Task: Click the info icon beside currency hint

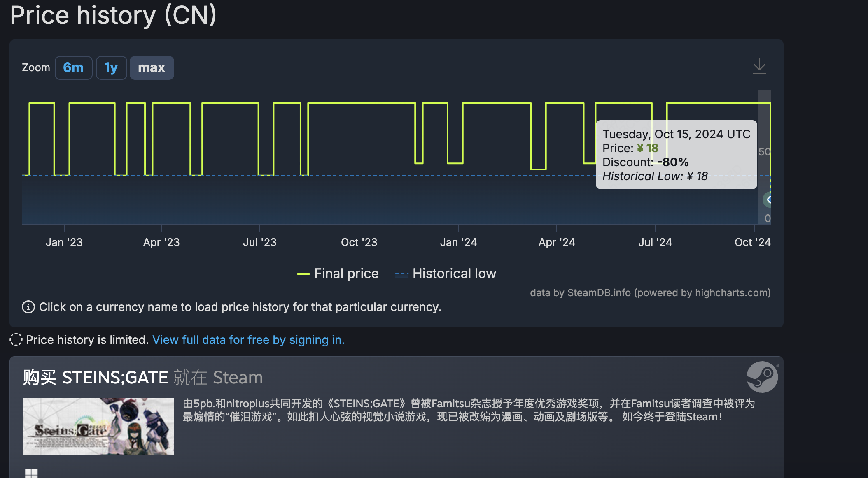Action: tap(28, 307)
